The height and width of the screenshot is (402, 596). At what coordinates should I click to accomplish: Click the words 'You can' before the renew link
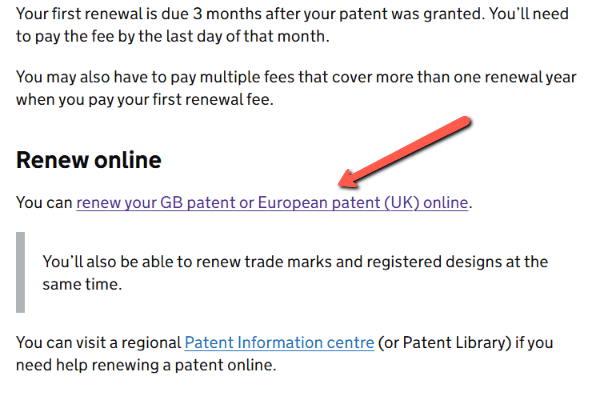click(44, 203)
